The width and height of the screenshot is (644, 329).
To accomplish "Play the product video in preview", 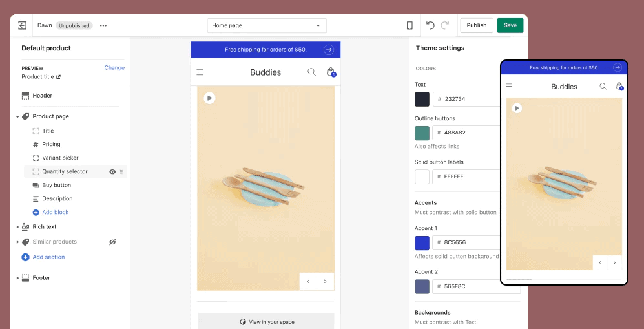I will [x=209, y=98].
